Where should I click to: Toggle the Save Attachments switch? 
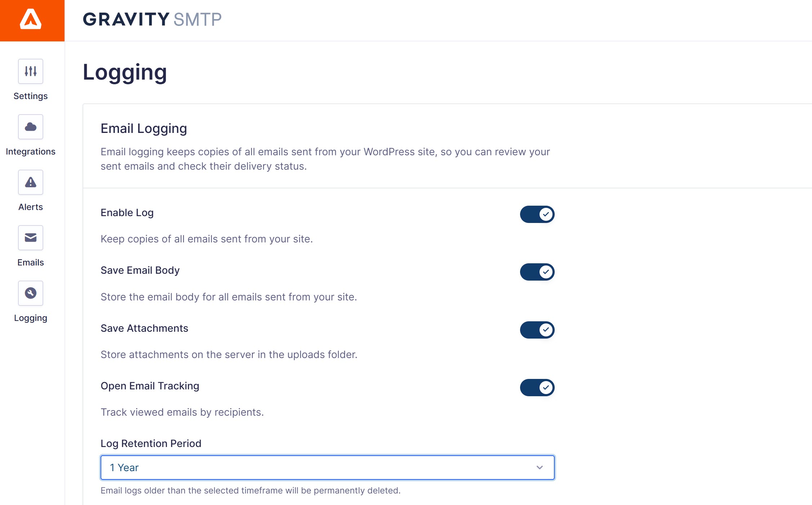click(537, 330)
